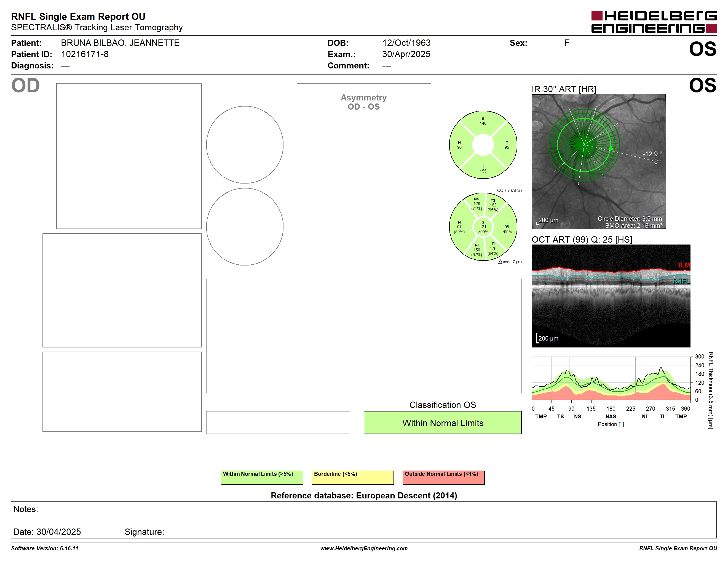
Task: Click the Position [°] axis title
Action: [611, 424]
